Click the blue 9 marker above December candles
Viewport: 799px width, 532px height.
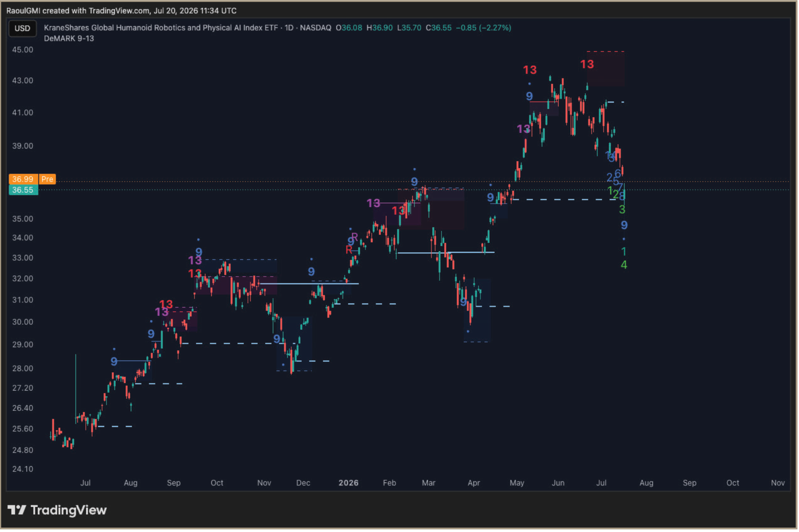point(311,272)
